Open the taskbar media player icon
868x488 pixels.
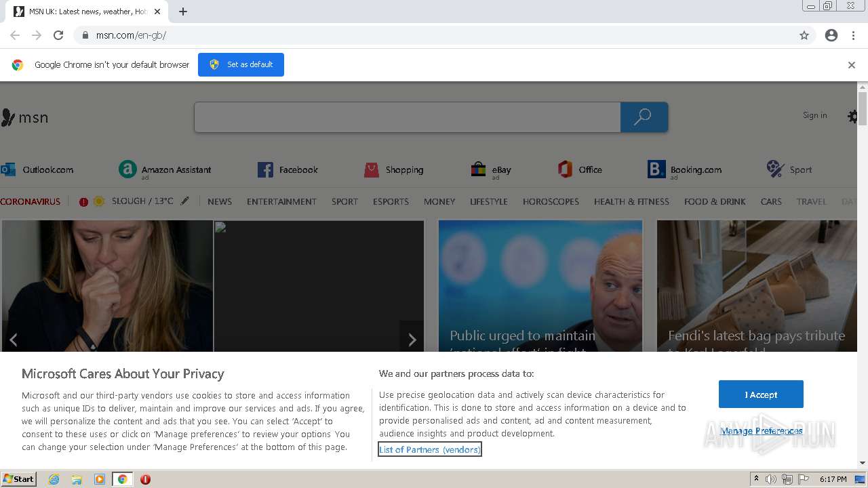click(100, 479)
